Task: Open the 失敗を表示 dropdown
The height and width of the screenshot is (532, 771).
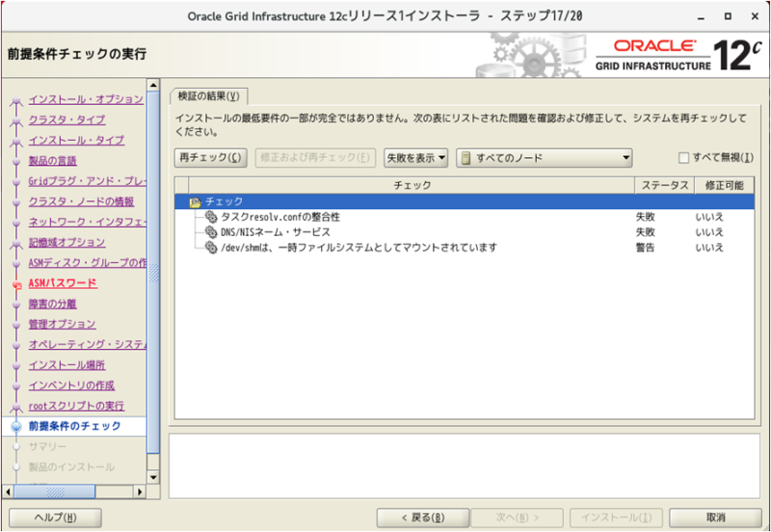Action: coord(415,158)
